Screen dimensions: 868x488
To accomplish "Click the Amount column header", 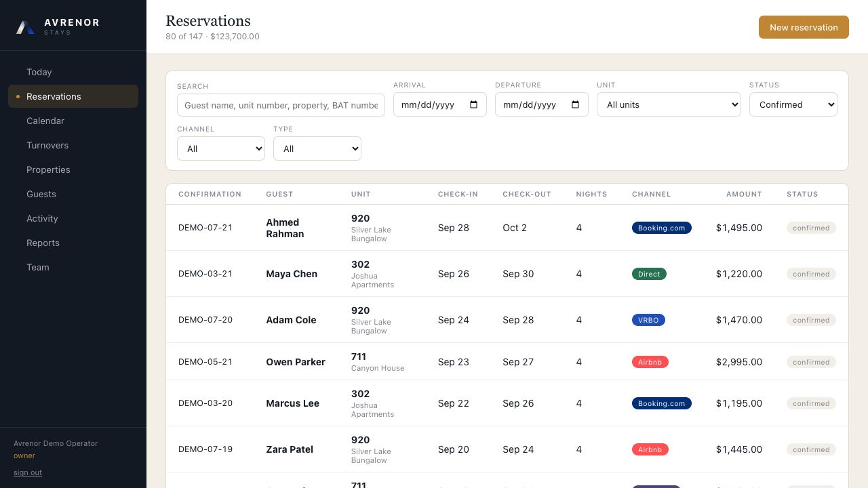I will click(x=744, y=194).
